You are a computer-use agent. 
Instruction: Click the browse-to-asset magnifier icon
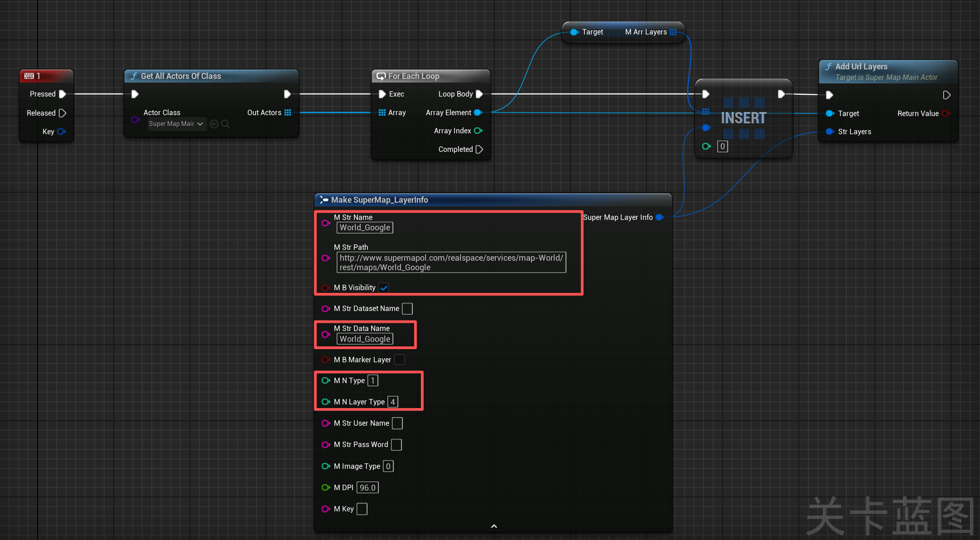(x=225, y=124)
